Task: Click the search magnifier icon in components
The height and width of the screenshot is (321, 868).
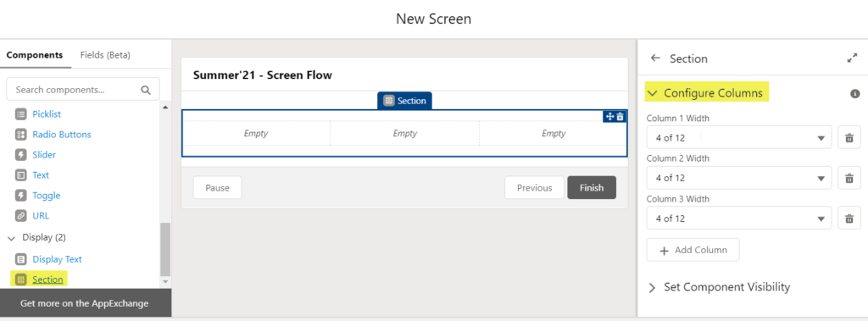Action: pos(146,90)
